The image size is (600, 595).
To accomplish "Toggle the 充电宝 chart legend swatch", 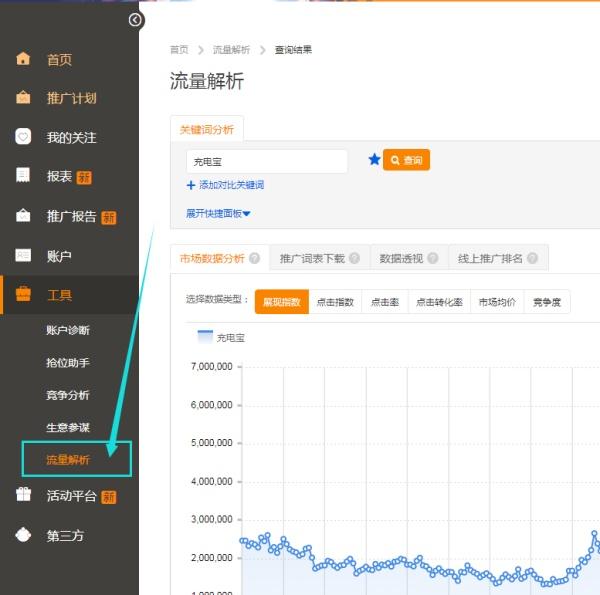I will click(205, 337).
